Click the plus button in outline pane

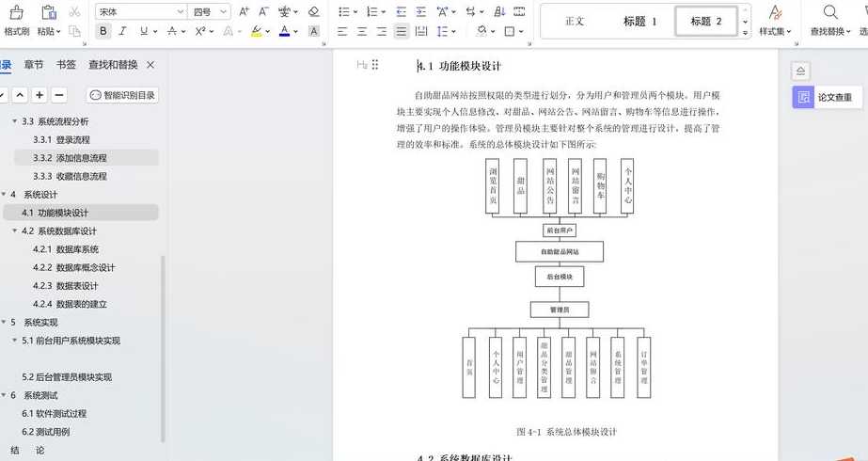pyautogui.click(x=39, y=95)
